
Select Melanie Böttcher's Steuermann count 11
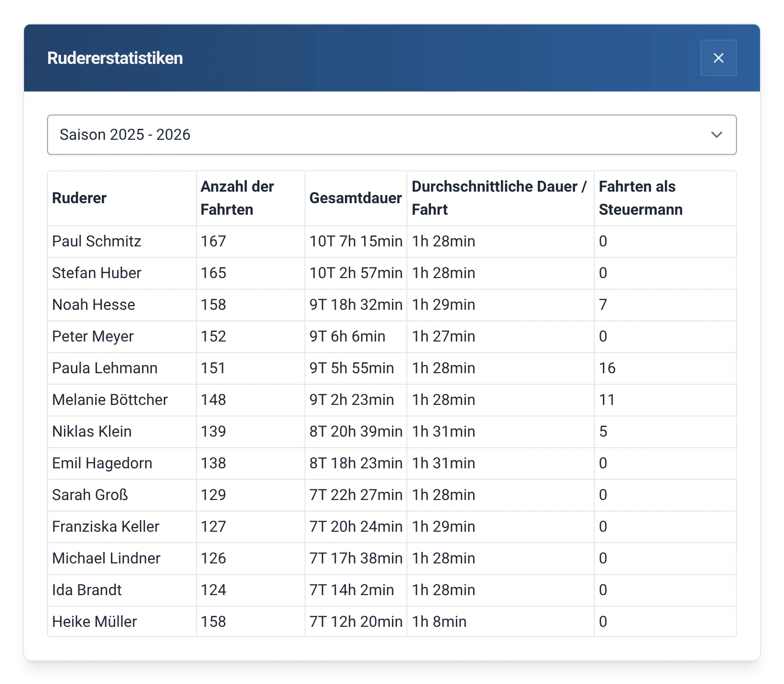pos(607,400)
